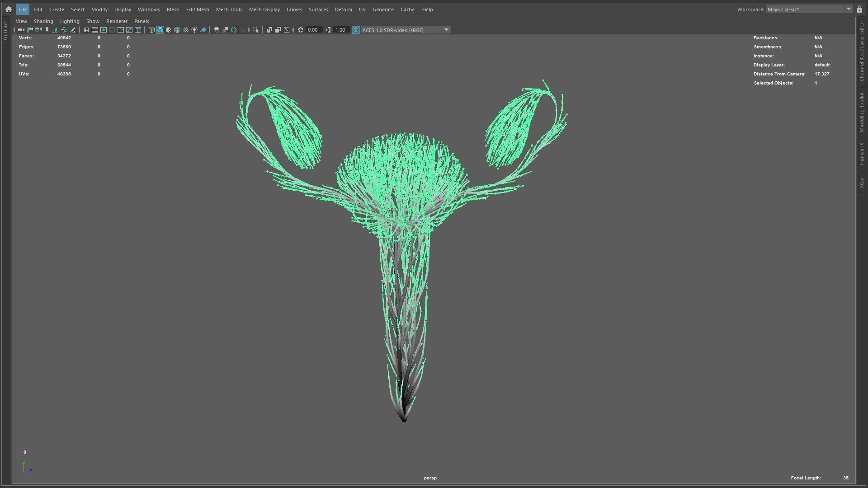Open the panel Renderer menu

click(117, 21)
